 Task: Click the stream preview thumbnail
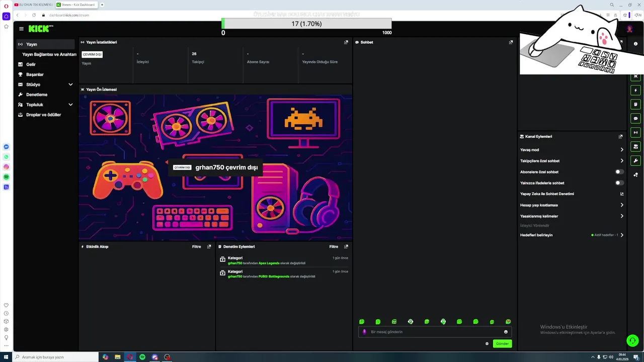point(215,167)
